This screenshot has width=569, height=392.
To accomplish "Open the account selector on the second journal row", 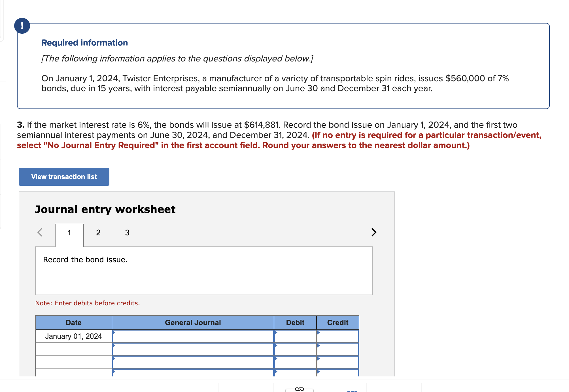I will (193, 349).
